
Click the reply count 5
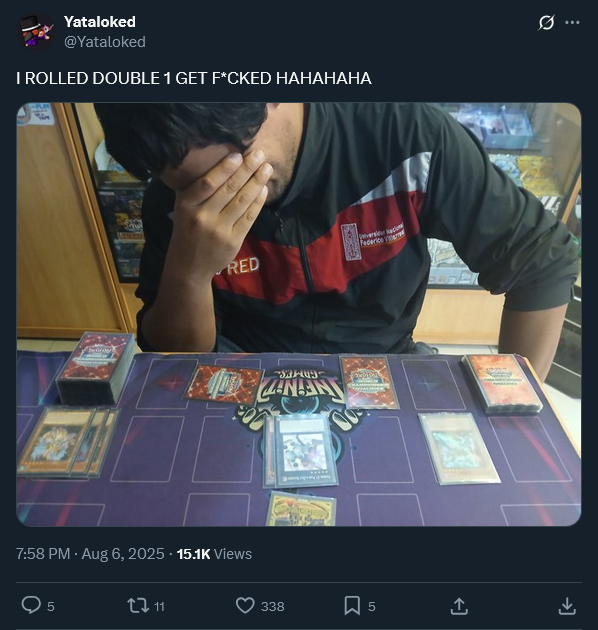tap(51, 606)
